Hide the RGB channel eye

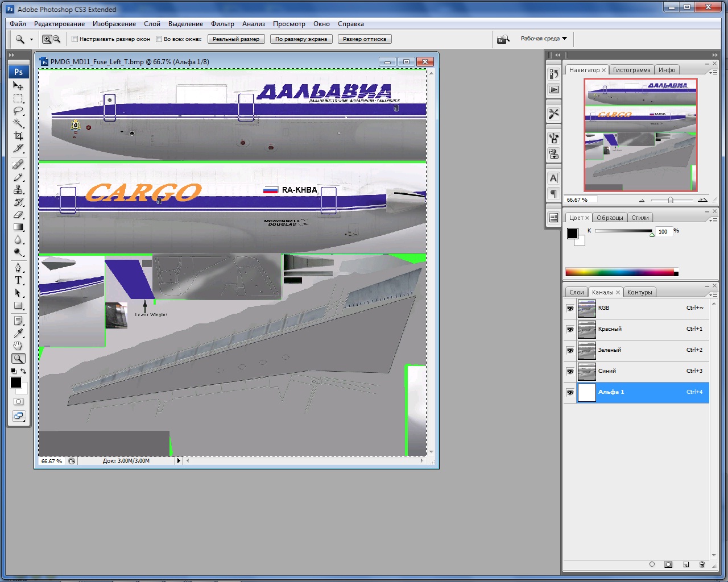coord(570,308)
